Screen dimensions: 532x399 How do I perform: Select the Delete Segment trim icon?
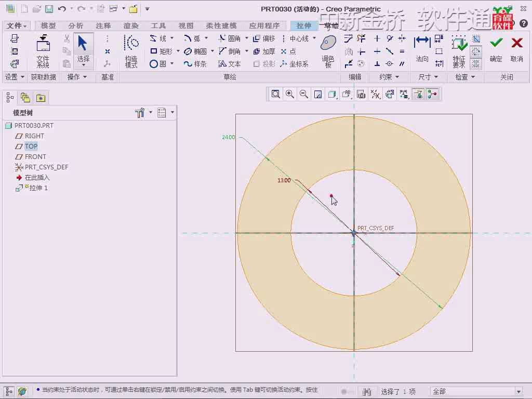click(x=362, y=38)
